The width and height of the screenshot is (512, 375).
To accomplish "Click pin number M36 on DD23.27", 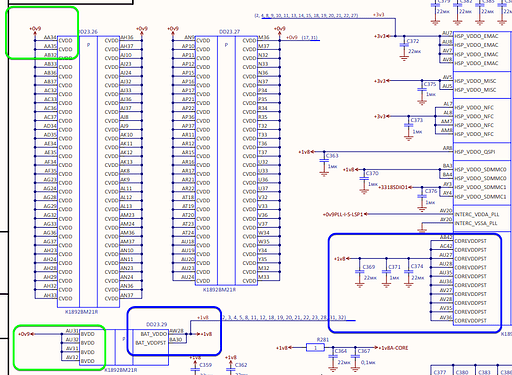I will point(264,37).
